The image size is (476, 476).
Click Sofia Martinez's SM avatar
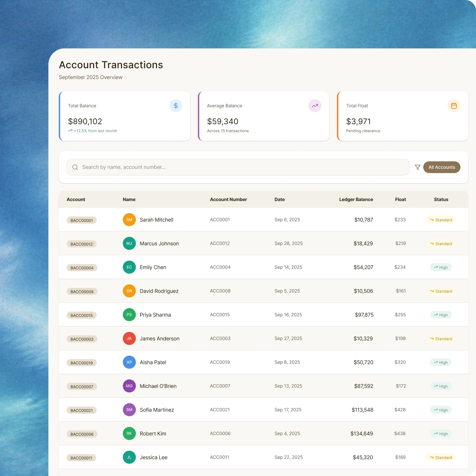click(x=129, y=410)
